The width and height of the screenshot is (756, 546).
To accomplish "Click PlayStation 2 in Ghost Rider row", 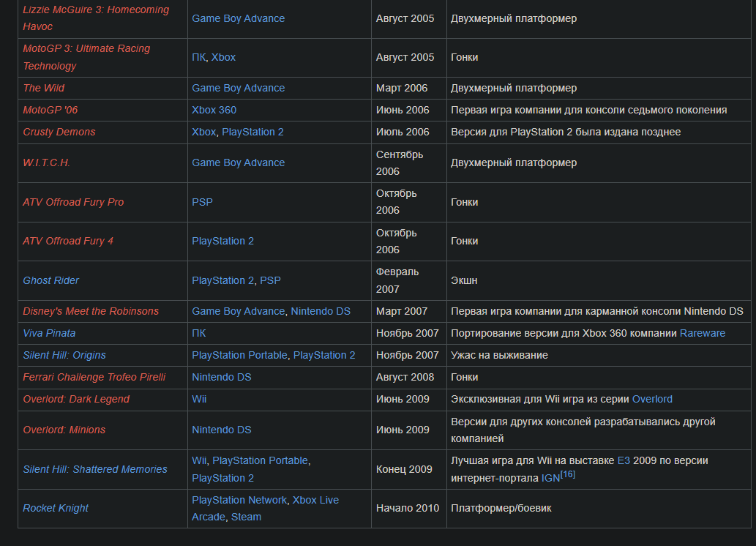I will point(222,280).
